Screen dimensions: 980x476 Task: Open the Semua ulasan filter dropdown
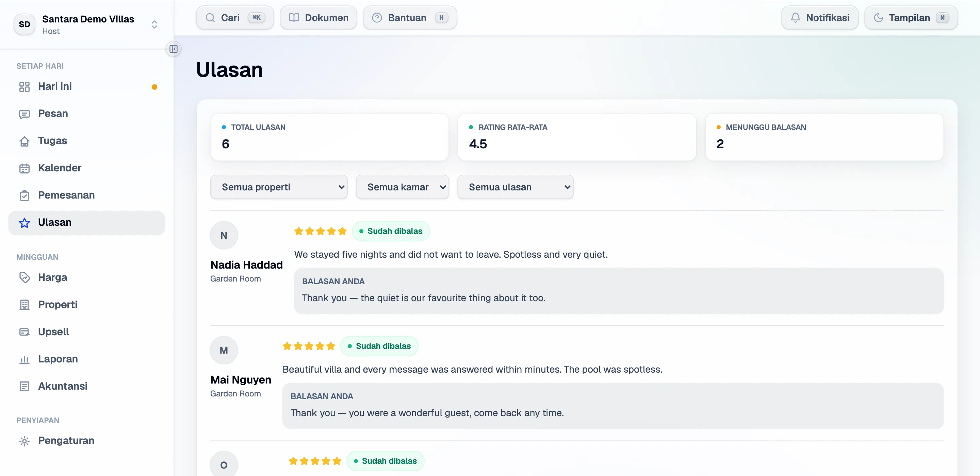click(515, 187)
